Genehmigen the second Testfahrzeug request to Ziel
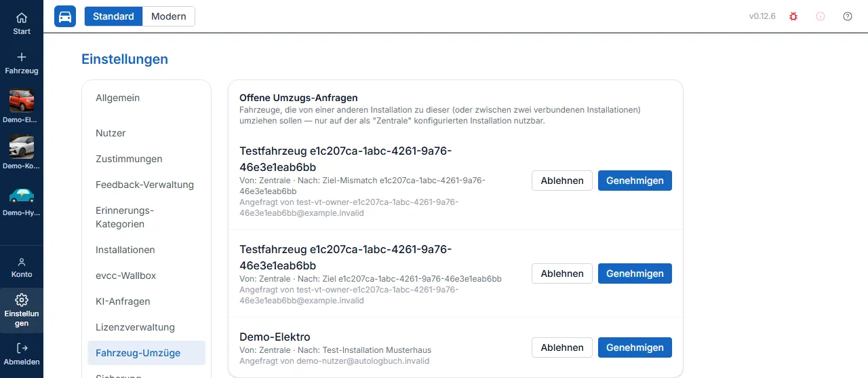Screen dimensions: 868x378 tap(635, 273)
